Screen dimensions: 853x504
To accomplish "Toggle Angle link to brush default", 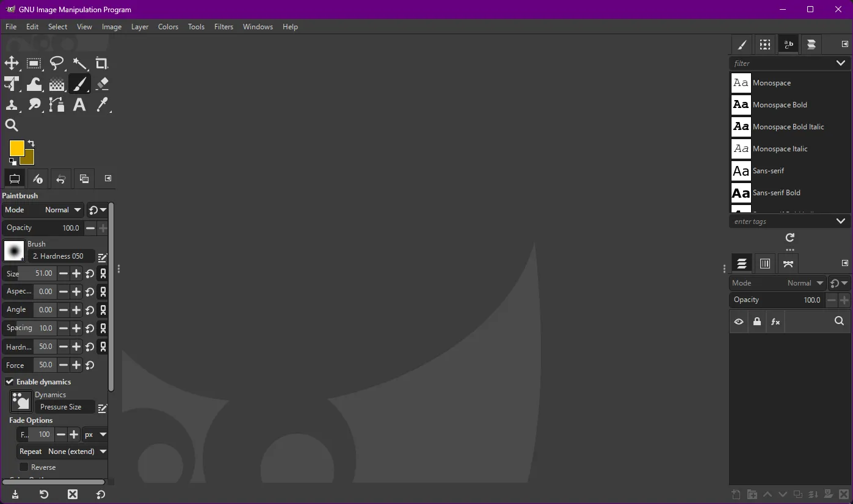I will 103,310.
